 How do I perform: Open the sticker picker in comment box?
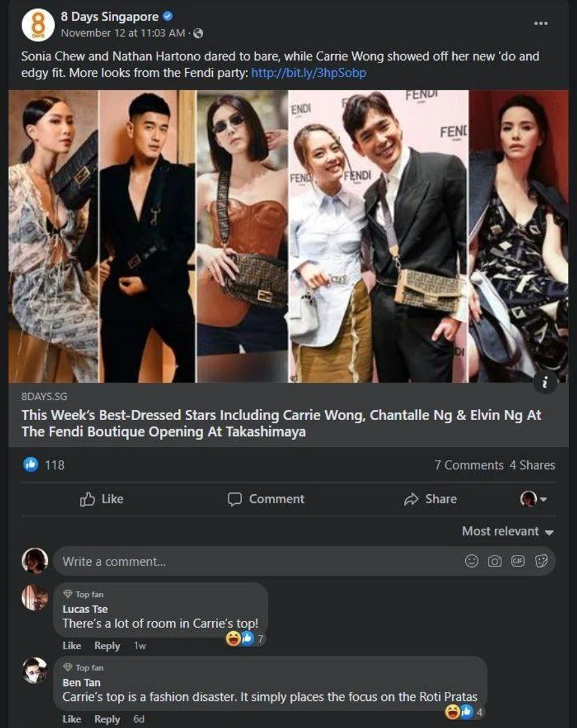point(541,561)
